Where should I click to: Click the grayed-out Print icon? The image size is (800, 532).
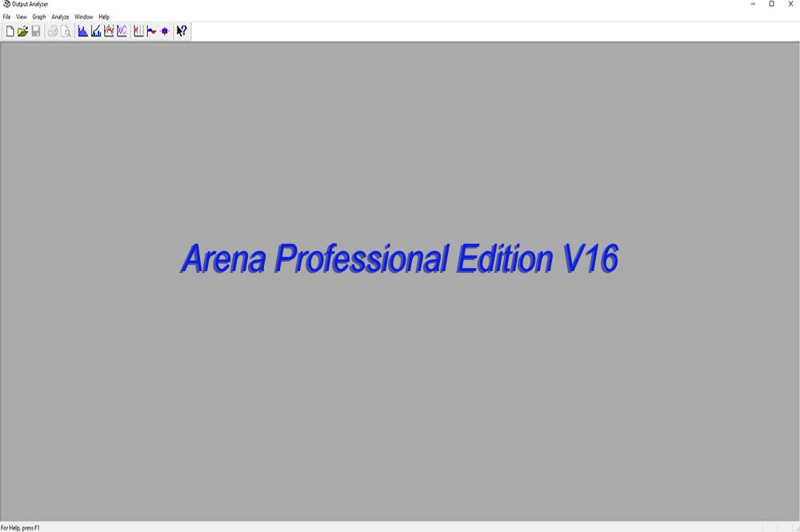[53, 31]
